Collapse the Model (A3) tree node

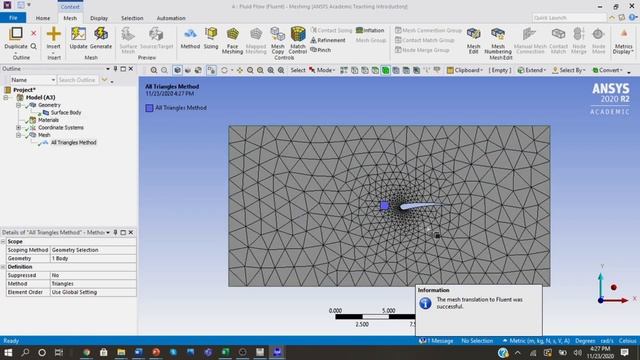6,98
